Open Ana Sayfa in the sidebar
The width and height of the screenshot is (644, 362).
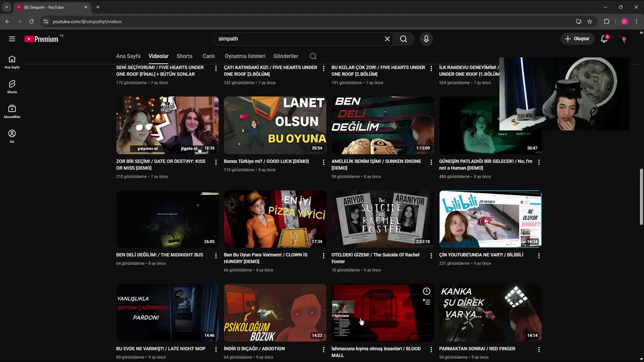tap(12, 62)
